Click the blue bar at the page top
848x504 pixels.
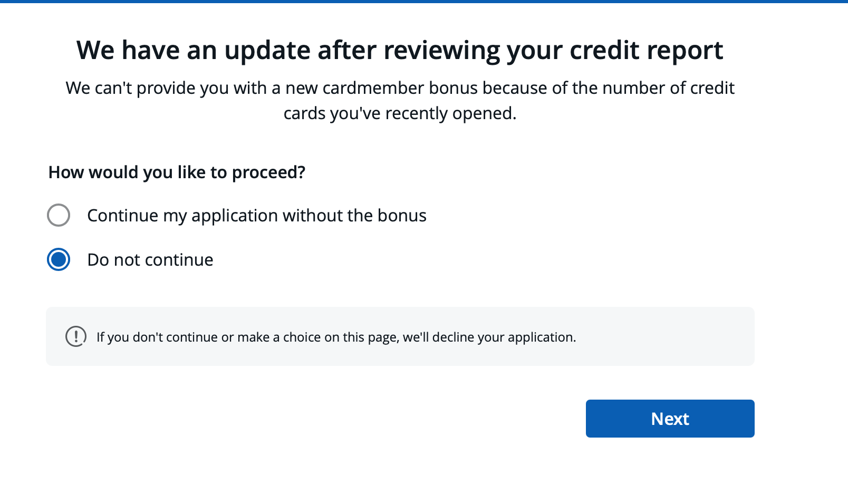tap(424, 2)
